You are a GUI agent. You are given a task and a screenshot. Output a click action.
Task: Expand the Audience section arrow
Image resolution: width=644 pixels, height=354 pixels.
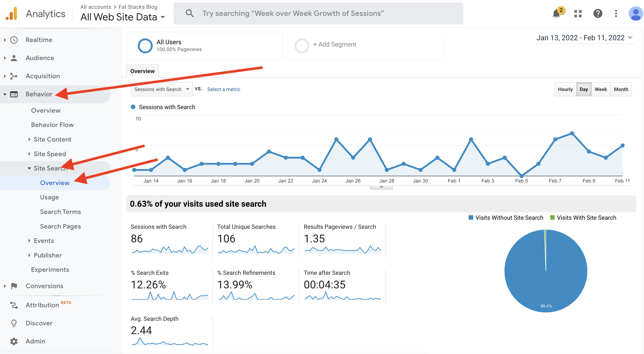point(5,58)
